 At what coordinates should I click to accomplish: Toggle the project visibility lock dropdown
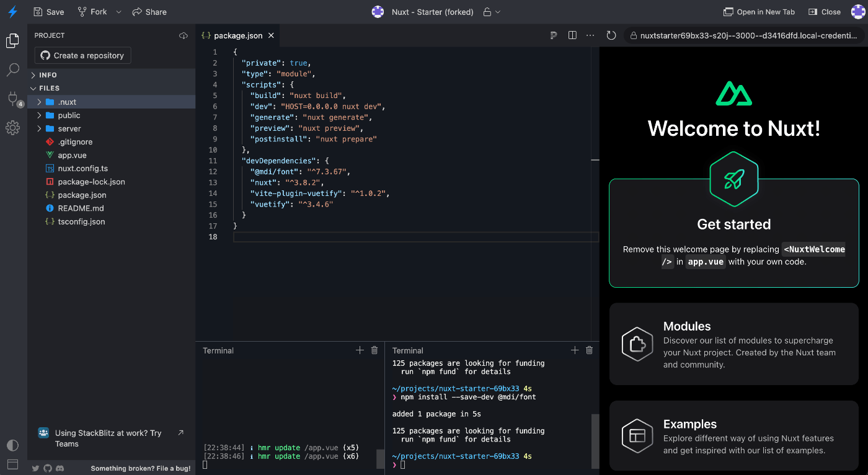[x=491, y=12]
